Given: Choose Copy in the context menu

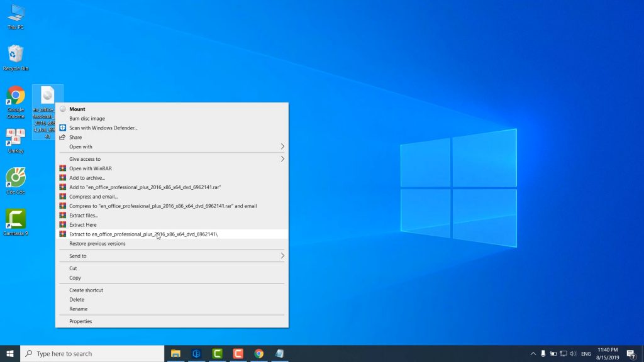Looking at the screenshot, I should click(x=172, y=278).
